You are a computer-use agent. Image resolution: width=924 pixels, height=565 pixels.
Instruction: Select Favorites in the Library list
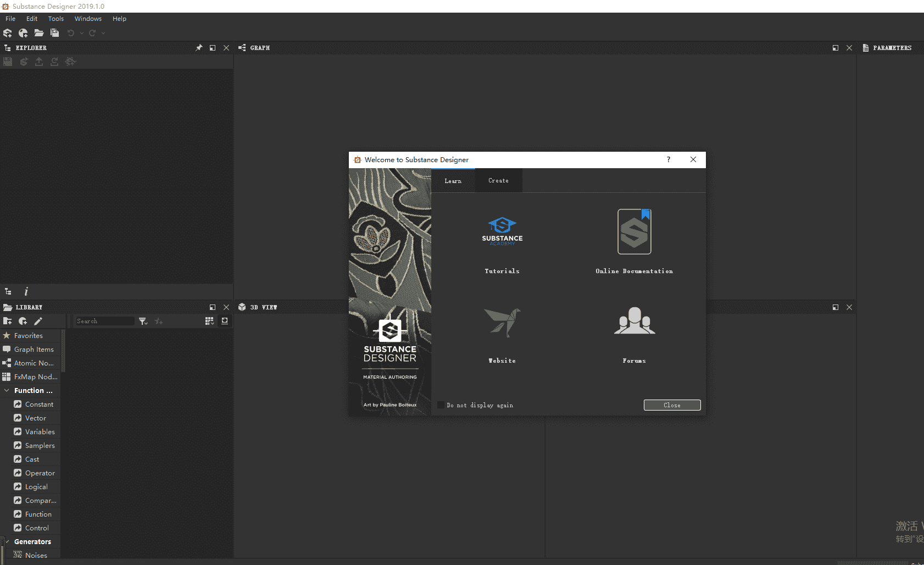pyautogui.click(x=29, y=335)
